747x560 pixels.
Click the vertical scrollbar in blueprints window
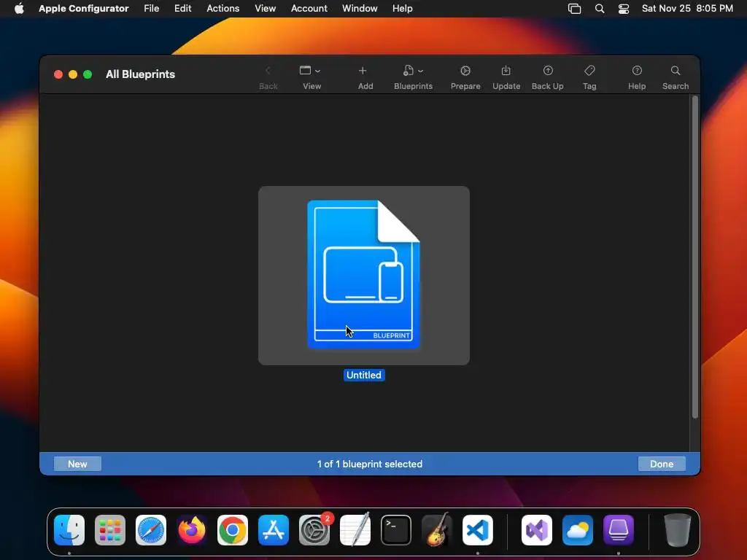695,257
